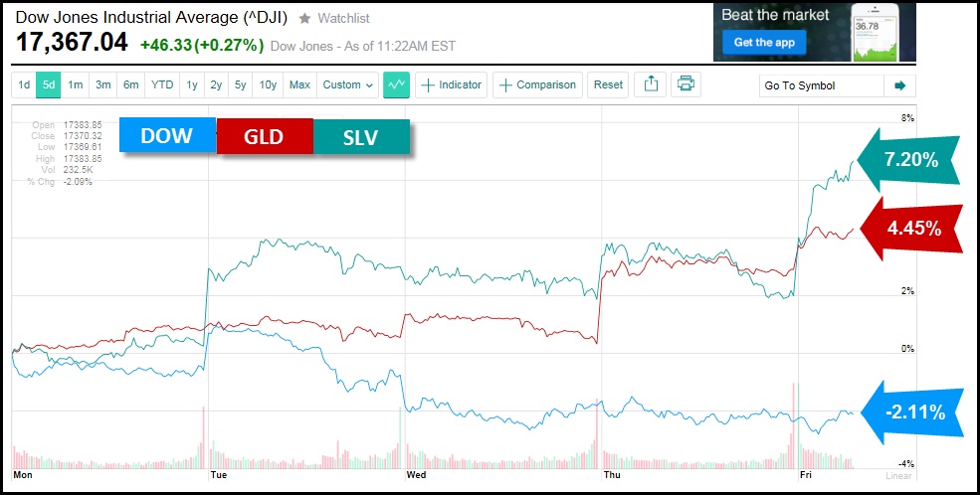
Task: Open the Indicator menu
Action: pos(451,85)
